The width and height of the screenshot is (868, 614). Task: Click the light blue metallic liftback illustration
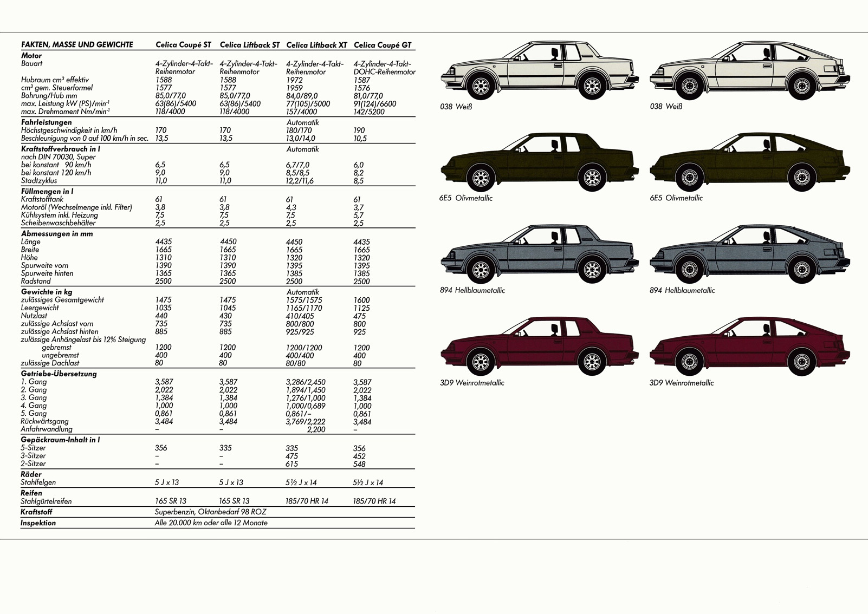750,254
